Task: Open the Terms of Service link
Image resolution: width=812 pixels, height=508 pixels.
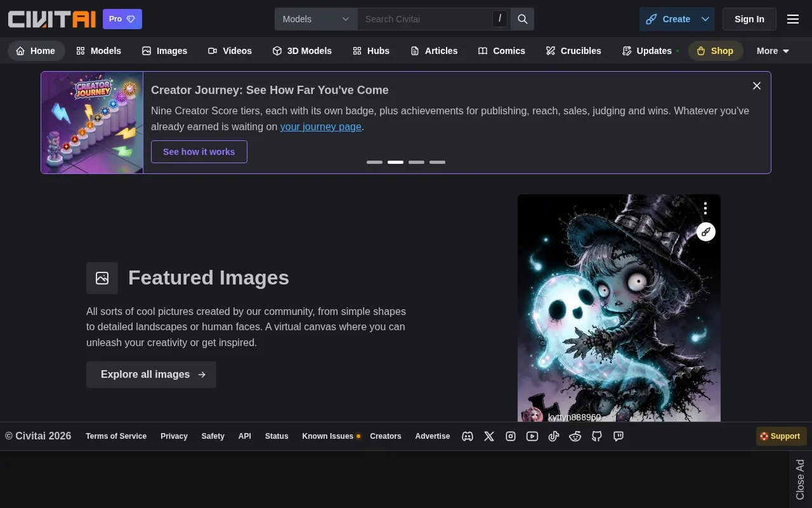Action: pyautogui.click(x=116, y=436)
